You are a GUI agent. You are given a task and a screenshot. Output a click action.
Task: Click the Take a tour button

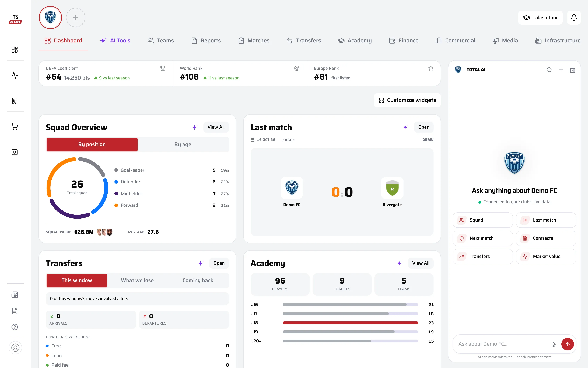pyautogui.click(x=540, y=18)
